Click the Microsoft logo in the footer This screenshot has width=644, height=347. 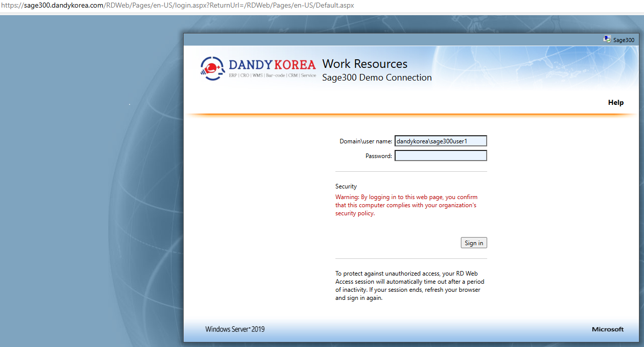click(x=608, y=329)
